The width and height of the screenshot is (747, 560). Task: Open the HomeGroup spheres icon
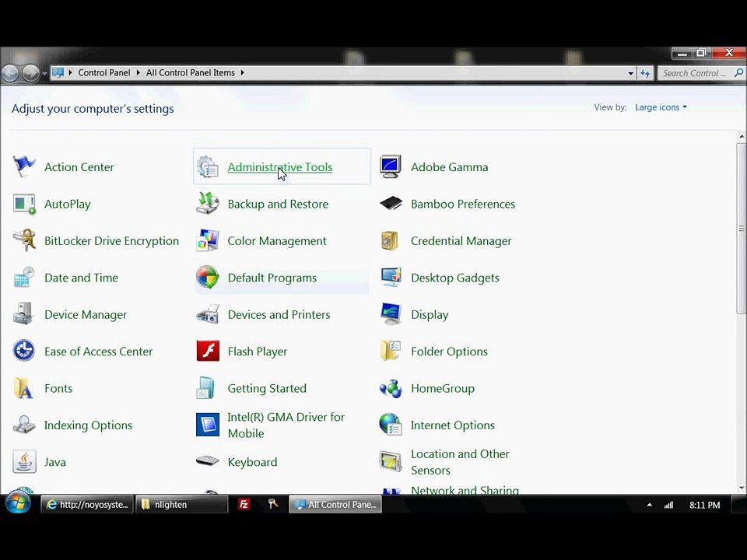(391, 388)
